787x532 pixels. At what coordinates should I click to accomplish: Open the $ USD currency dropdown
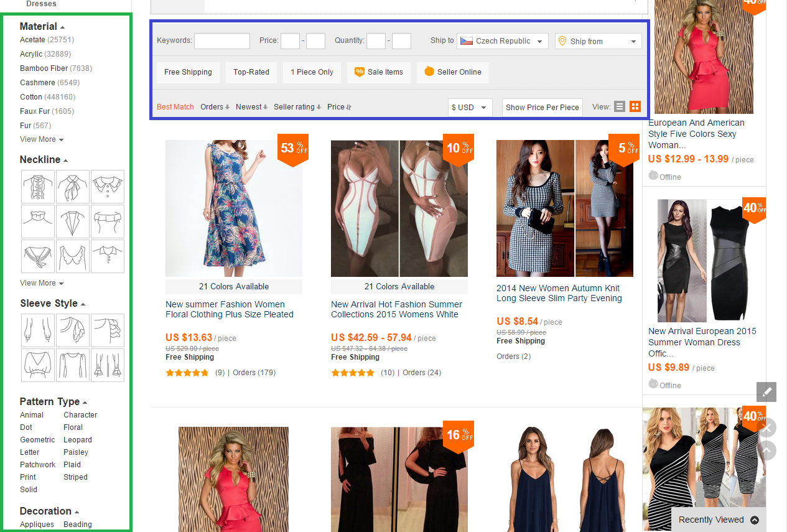(x=470, y=108)
